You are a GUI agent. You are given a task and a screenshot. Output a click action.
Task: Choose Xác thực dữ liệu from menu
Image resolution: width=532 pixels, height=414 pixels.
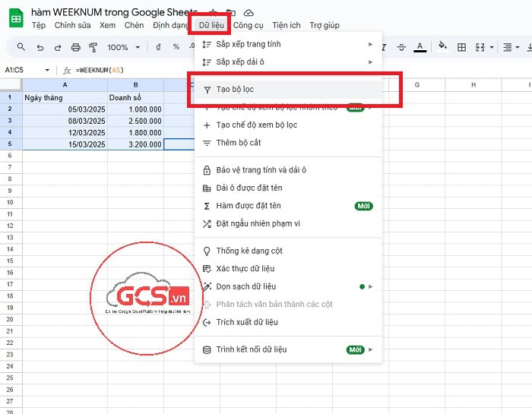coord(245,268)
